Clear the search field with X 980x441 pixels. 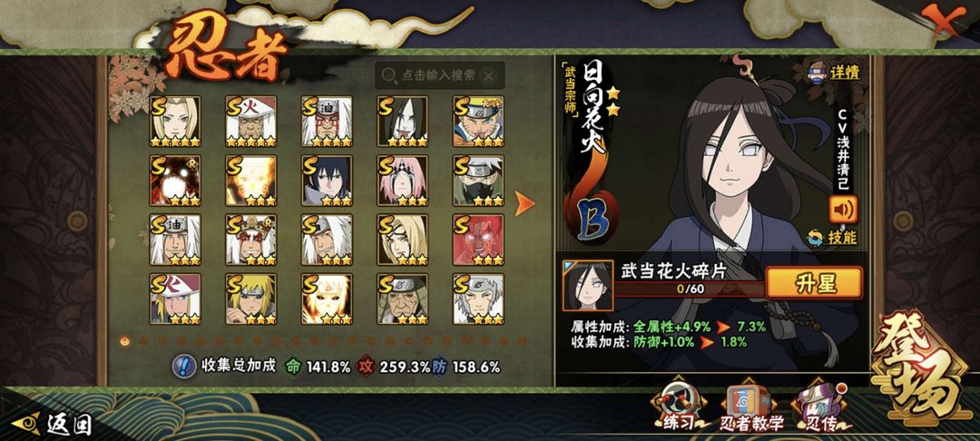[x=489, y=75]
